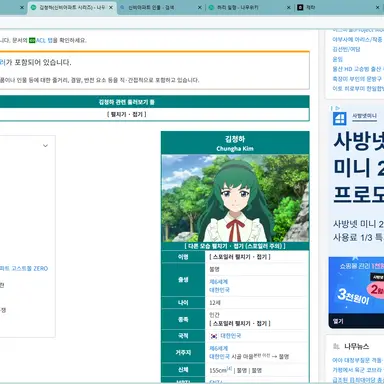Click the 거주지 row label in the infobox

(x=183, y=352)
